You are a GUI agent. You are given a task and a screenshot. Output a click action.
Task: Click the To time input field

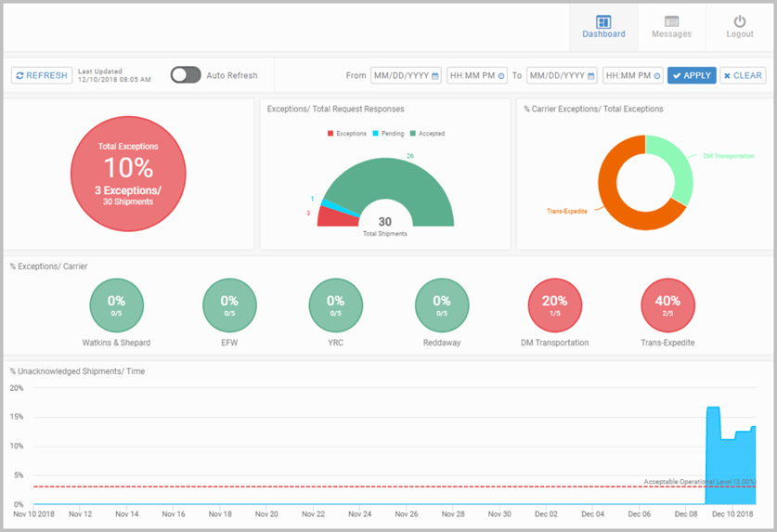point(633,75)
